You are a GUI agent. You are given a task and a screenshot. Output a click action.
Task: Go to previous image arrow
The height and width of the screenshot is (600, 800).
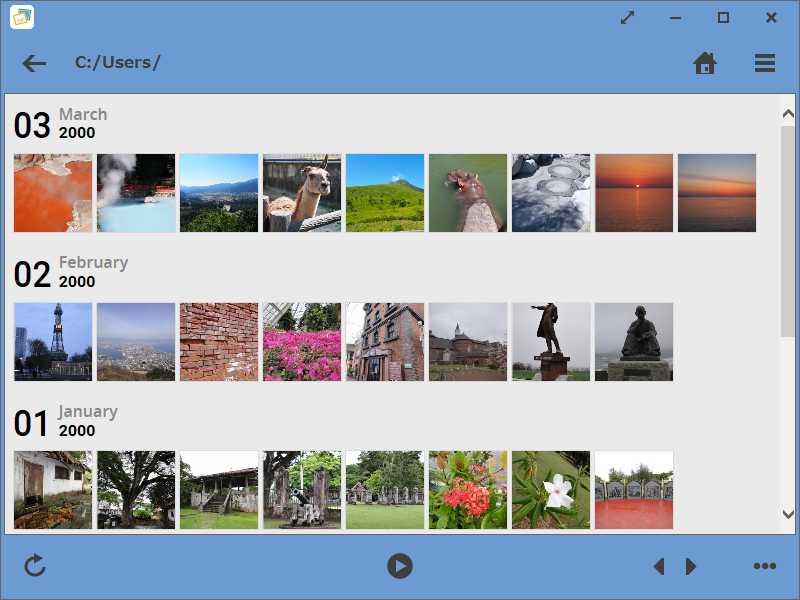point(659,566)
